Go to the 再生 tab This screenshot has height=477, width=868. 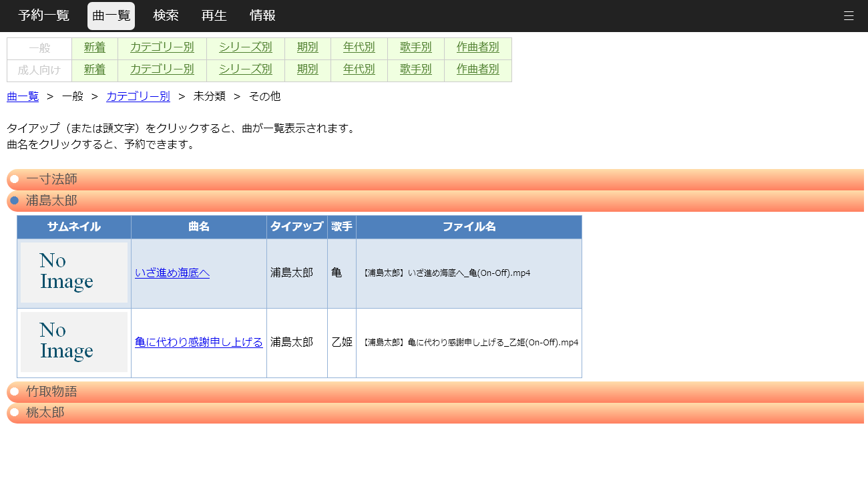tap(214, 16)
